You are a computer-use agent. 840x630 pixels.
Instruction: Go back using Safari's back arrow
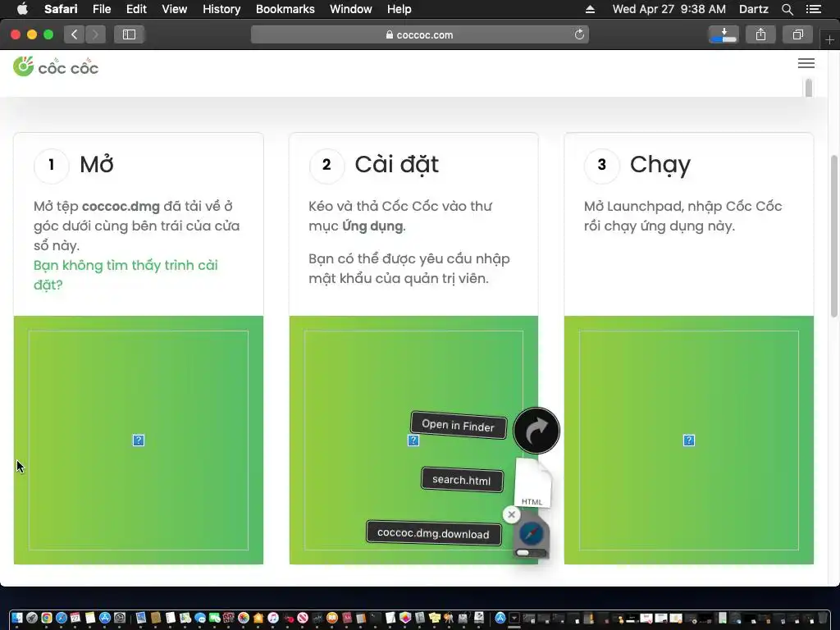[x=75, y=34]
